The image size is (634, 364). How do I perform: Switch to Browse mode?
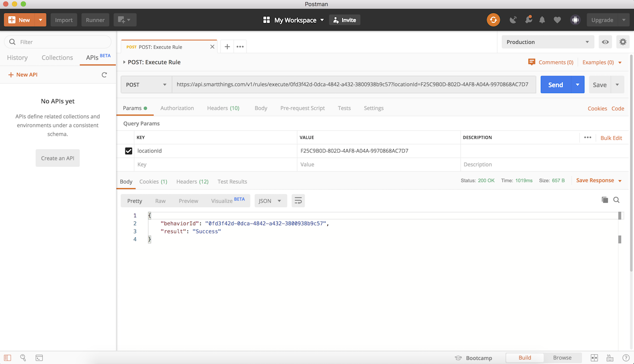tap(562, 358)
